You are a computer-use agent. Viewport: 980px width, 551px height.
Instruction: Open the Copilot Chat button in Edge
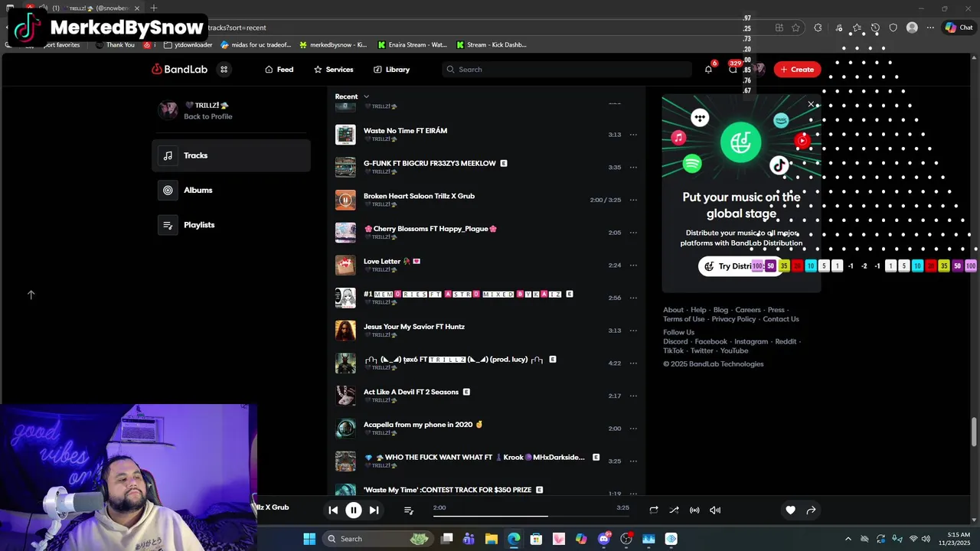(959, 28)
